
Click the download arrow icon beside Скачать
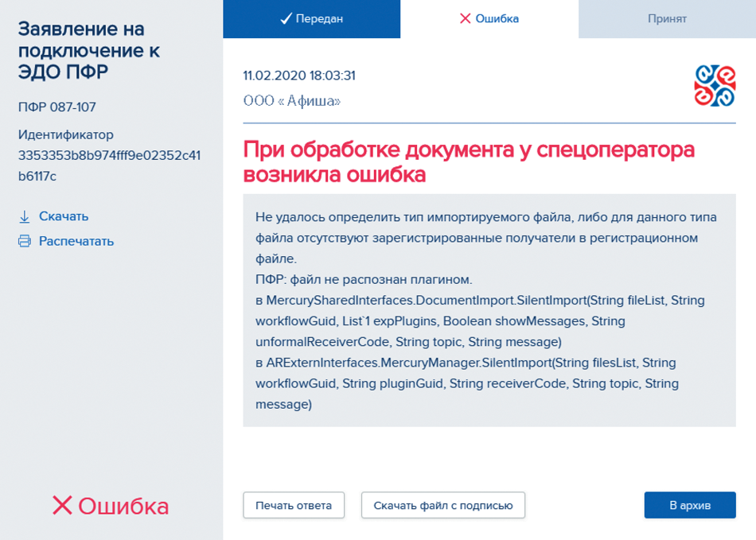click(x=25, y=216)
